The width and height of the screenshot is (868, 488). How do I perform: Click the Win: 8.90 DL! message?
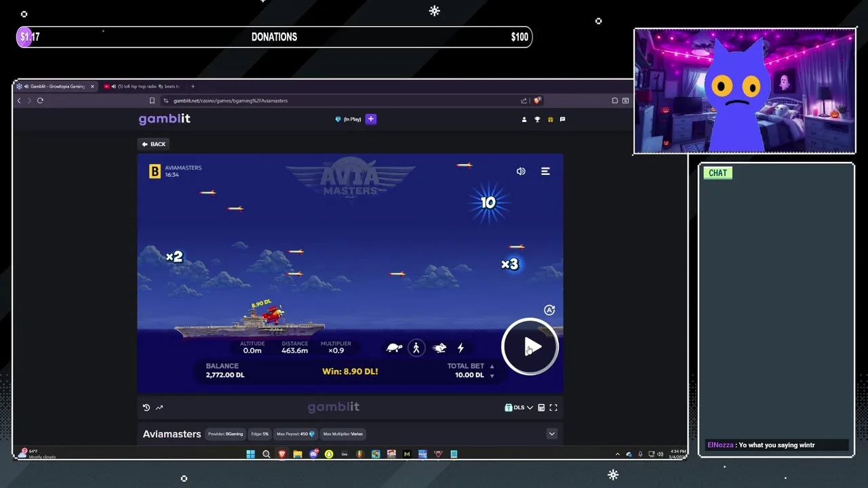(350, 371)
